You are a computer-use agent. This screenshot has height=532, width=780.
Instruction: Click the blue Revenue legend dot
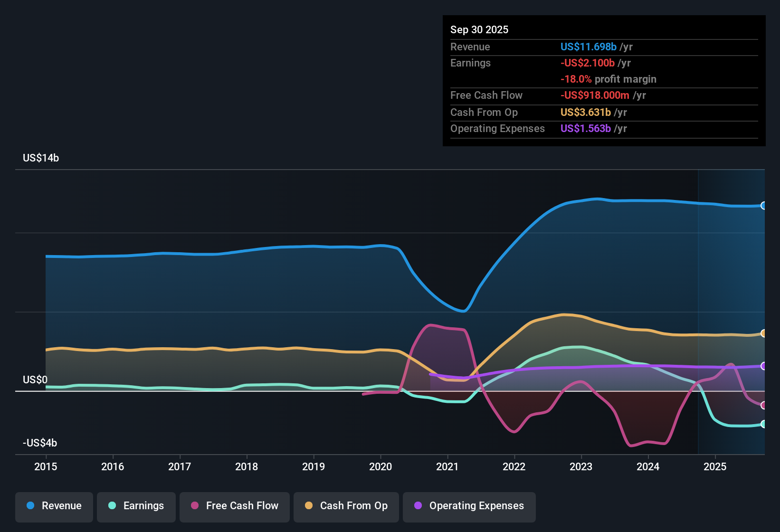point(29,506)
